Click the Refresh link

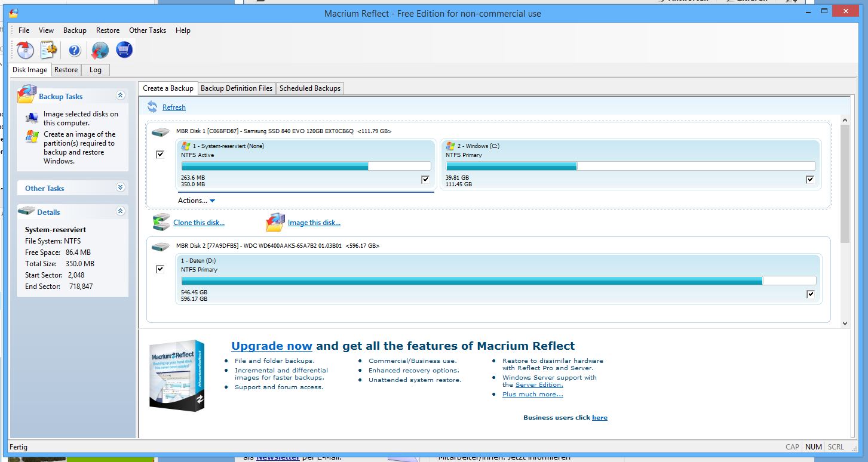coord(174,107)
